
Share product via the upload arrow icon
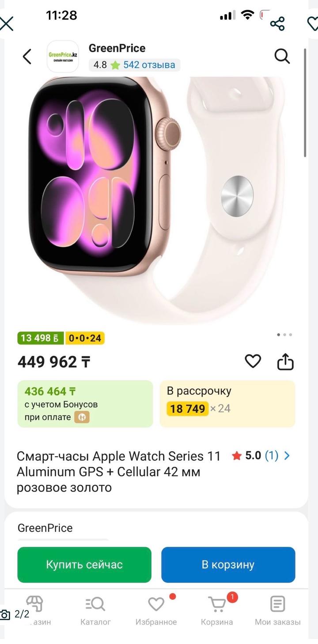285,361
